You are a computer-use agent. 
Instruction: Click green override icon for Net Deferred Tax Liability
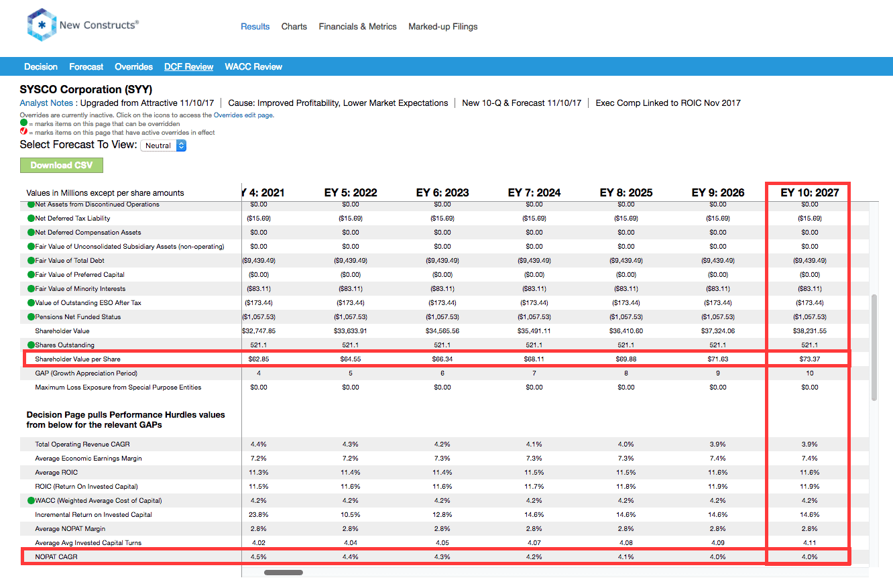click(31, 219)
